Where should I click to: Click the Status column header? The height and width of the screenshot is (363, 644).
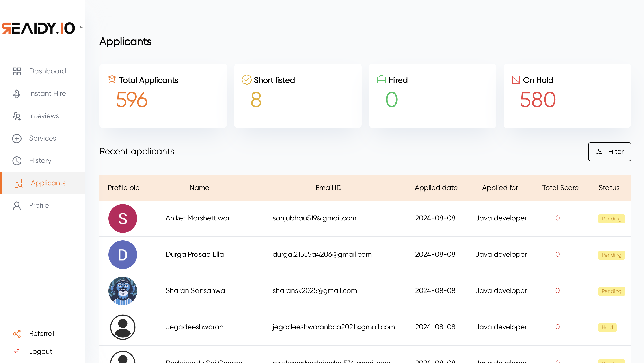coord(609,188)
